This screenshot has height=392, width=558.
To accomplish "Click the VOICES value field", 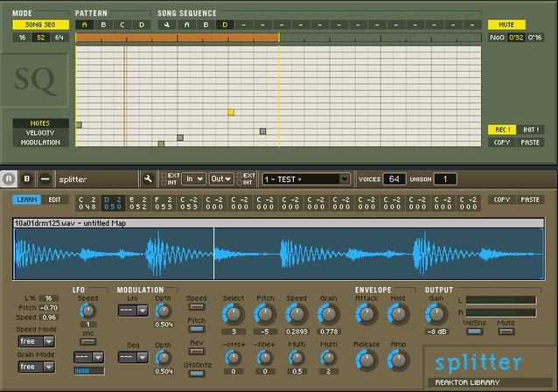I will 394,179.
